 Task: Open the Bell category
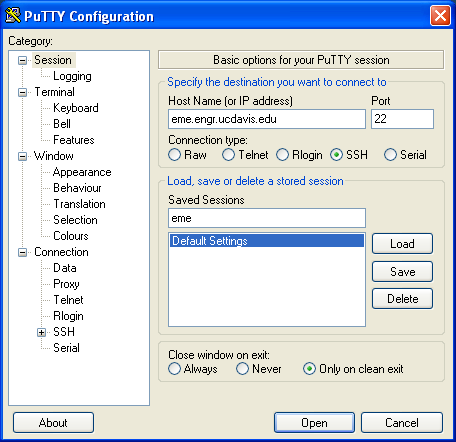(62, 124)
